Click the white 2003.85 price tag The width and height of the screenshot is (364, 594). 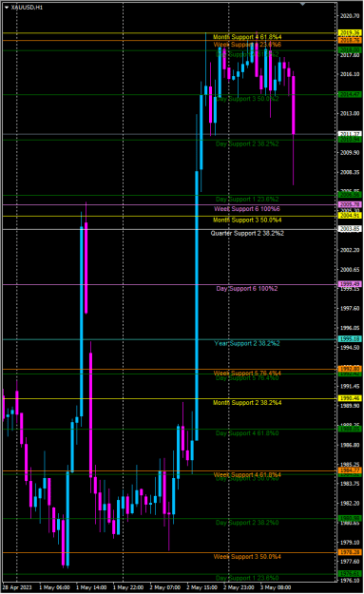click(350, 229)
